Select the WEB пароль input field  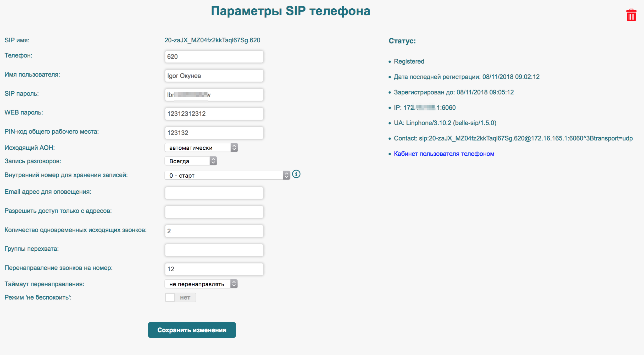tap(214, 114)
